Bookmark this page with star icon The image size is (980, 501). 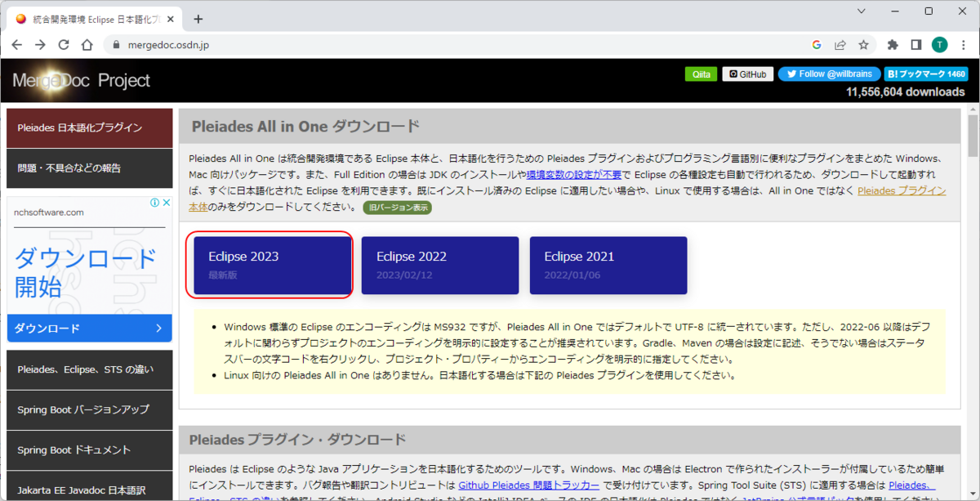[x=863, y=45]
